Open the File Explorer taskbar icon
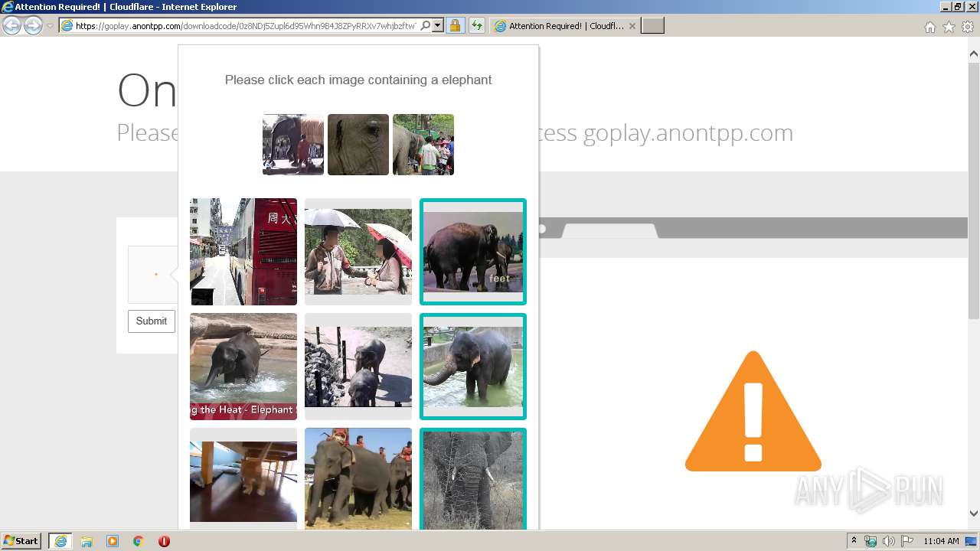 click(87, 541)
